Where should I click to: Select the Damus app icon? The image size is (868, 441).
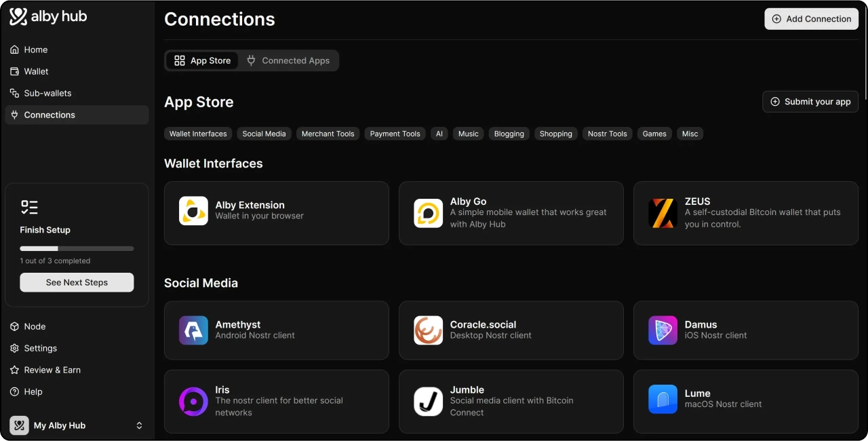pos(663,330)
